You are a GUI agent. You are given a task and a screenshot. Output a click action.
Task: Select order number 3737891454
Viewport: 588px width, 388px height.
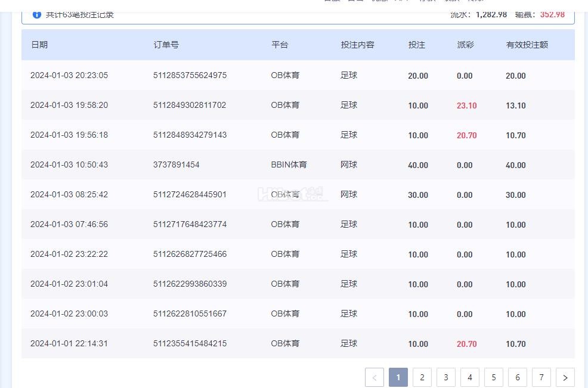coord(177,165)
